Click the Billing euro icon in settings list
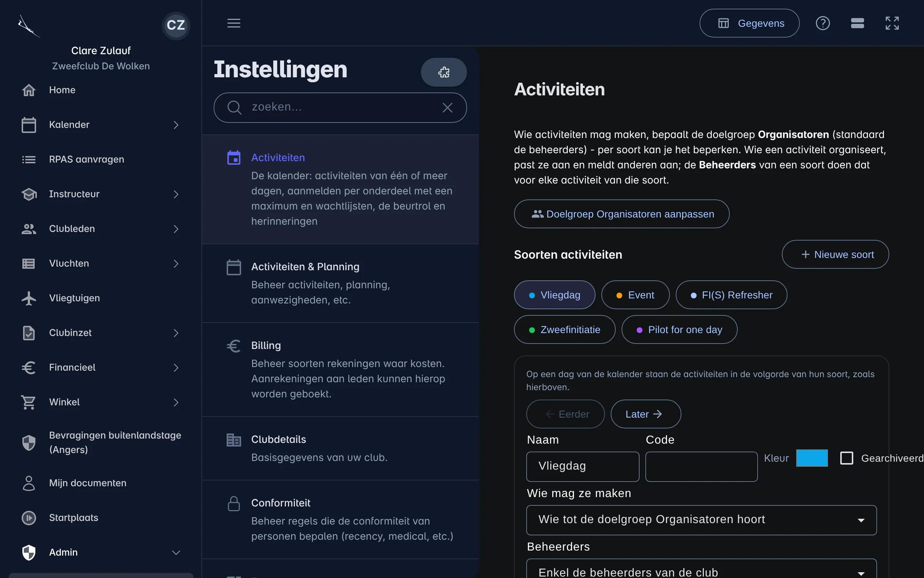924x578 pixels. [x=234, y=346]
